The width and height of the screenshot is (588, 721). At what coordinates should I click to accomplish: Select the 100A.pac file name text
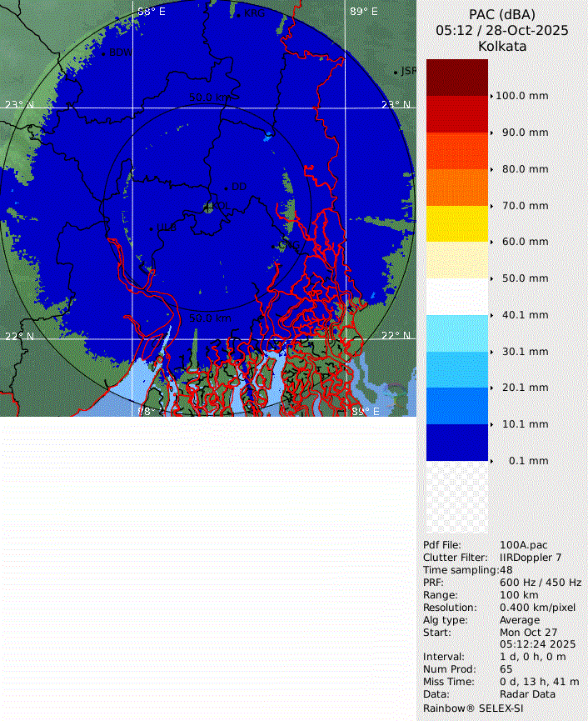[x=523, y=545]
